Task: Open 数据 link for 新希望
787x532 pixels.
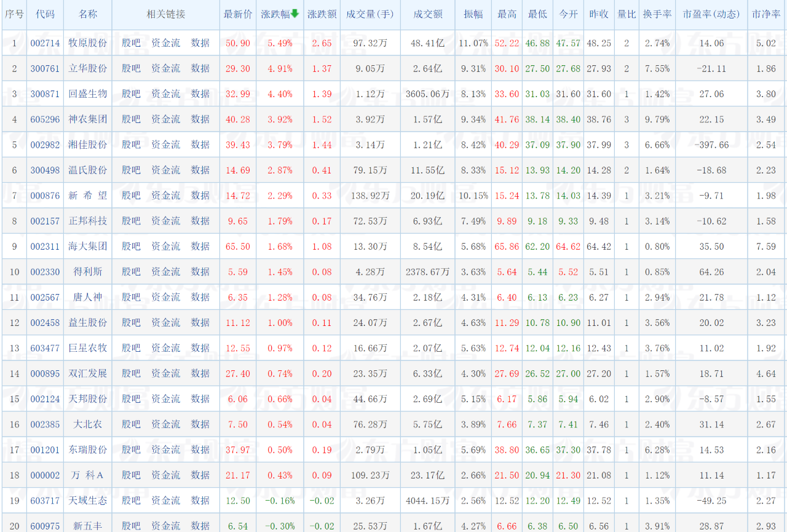Action: tap(200, 196)
